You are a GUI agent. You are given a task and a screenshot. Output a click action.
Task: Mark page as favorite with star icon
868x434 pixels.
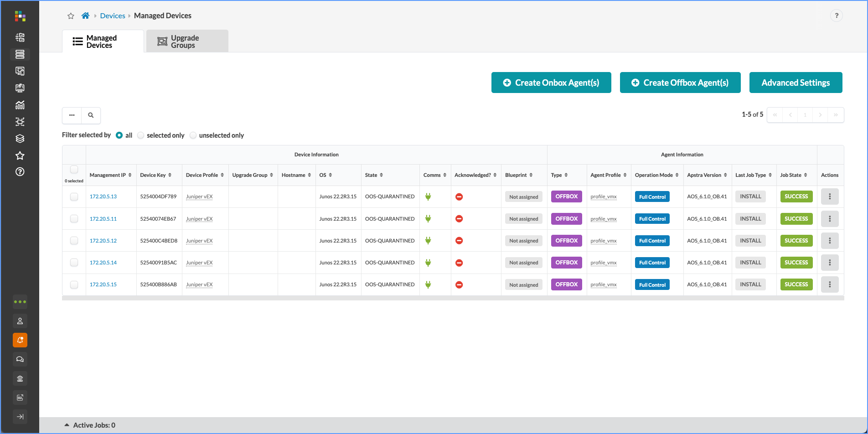[71, 16]
